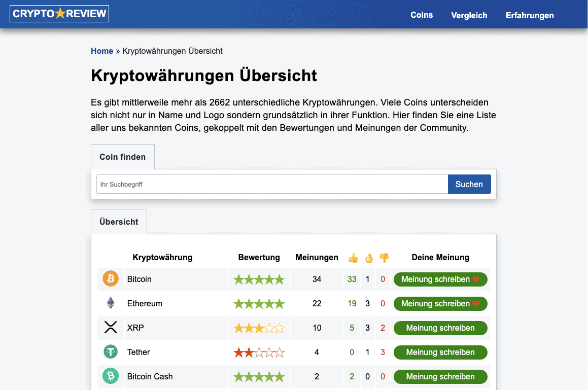Click the Tether coin icon
Screen dimensions: 588x390
point(111,352)
